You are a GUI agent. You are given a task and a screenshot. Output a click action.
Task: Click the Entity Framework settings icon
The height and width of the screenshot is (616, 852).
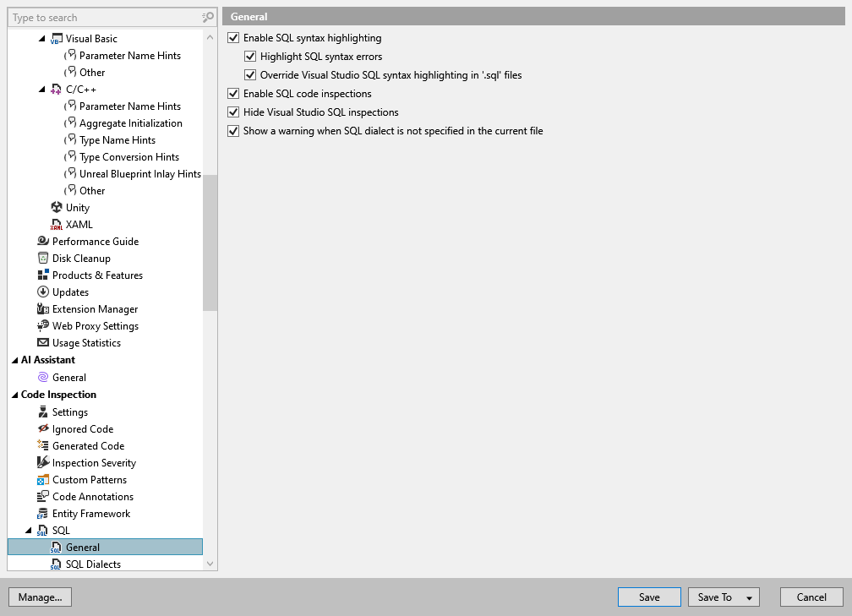42,513
